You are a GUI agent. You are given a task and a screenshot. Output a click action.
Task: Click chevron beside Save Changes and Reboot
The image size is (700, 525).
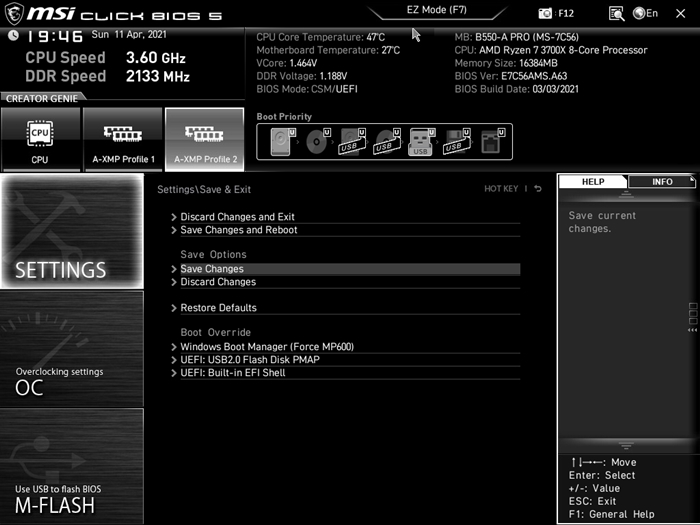174,230
